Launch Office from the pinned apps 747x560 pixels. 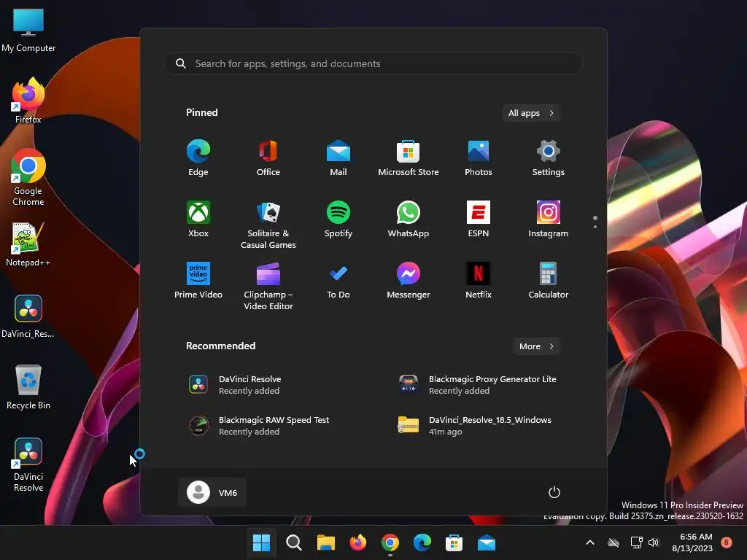pyautogui.click(x=268, y=158)
